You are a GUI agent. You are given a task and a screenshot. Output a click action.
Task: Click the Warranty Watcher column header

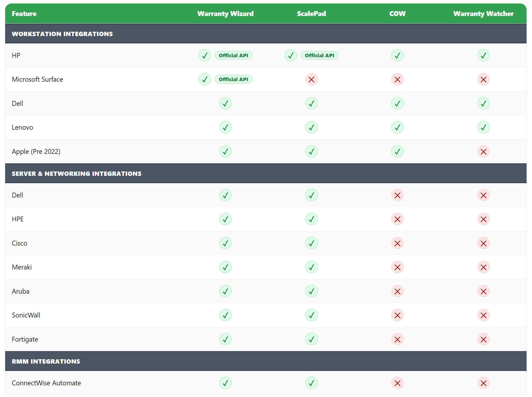(483, 14)
